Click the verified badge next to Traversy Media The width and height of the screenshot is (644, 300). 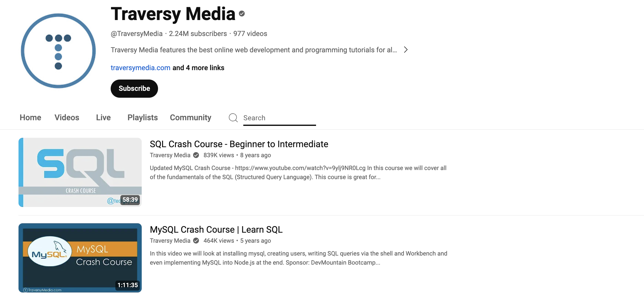pos(241,13)
